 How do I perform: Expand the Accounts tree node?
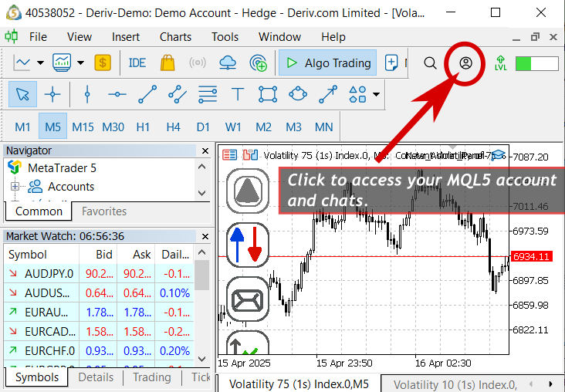point(15,186)
